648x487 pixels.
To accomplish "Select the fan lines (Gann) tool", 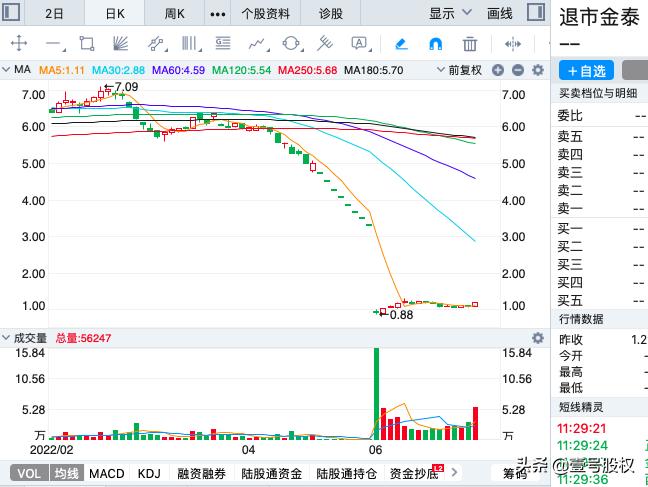I will point(120,43).
